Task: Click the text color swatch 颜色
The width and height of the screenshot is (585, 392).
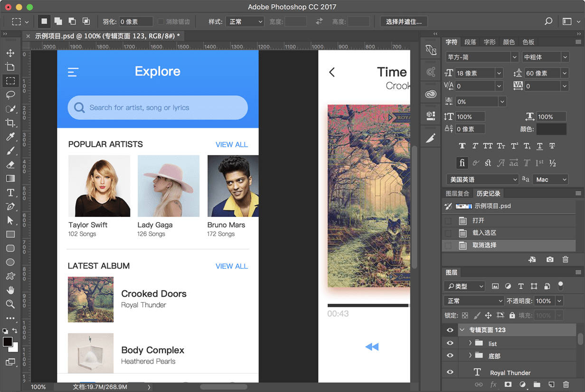Action: pos(551,129)
